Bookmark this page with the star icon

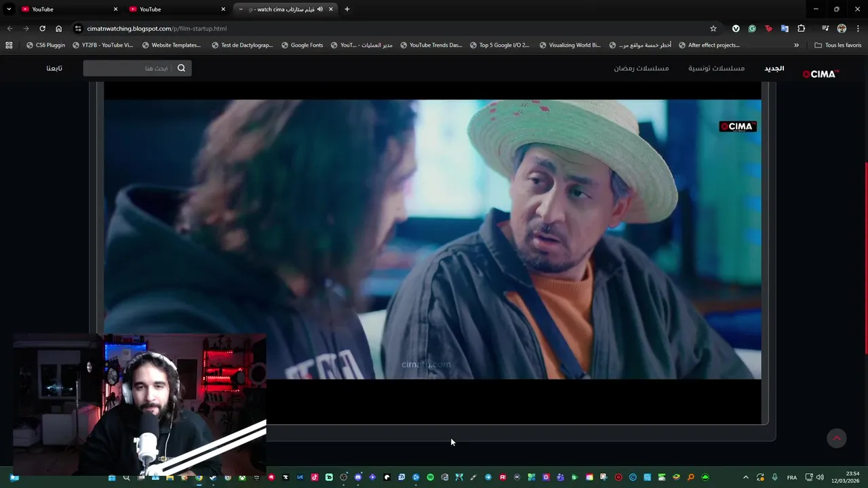tap(713, 28)
